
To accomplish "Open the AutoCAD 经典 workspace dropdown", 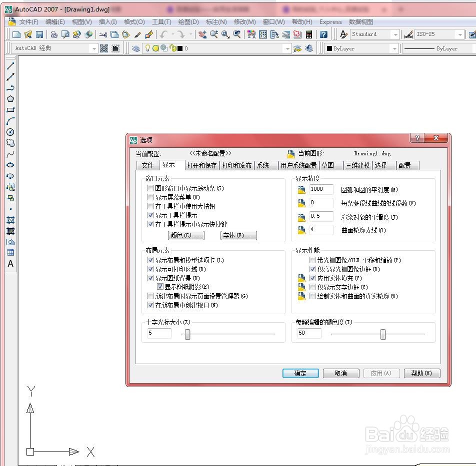I will click(94, 48).
